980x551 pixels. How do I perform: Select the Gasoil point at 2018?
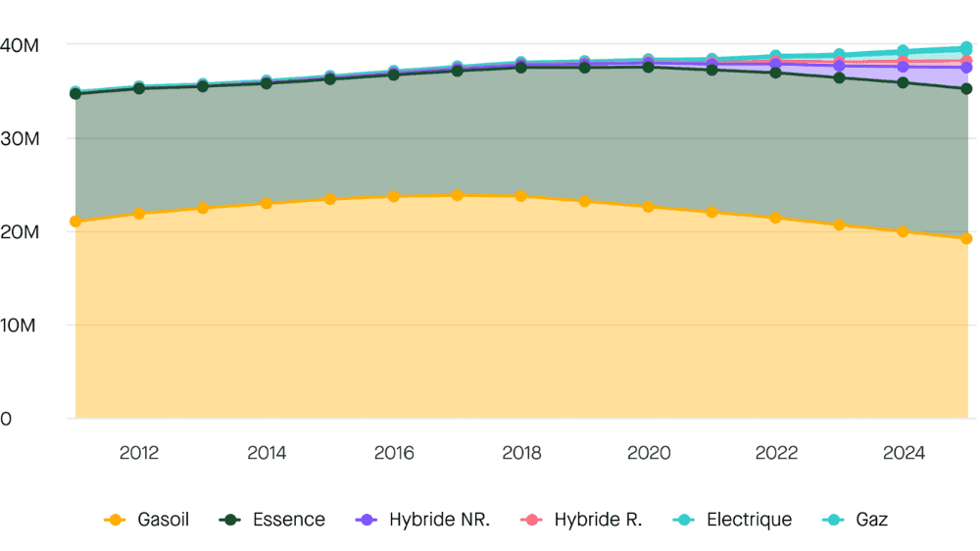coord(521,196)
